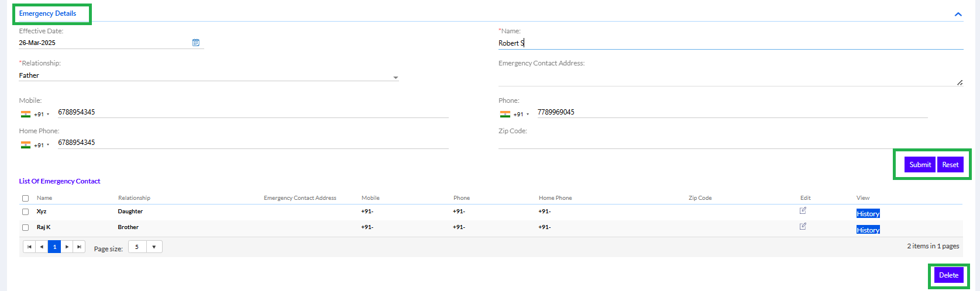Viewport: 980px width, 291px height.
Task: Click into the Zip Code field
Action: [x=731, y=143]
